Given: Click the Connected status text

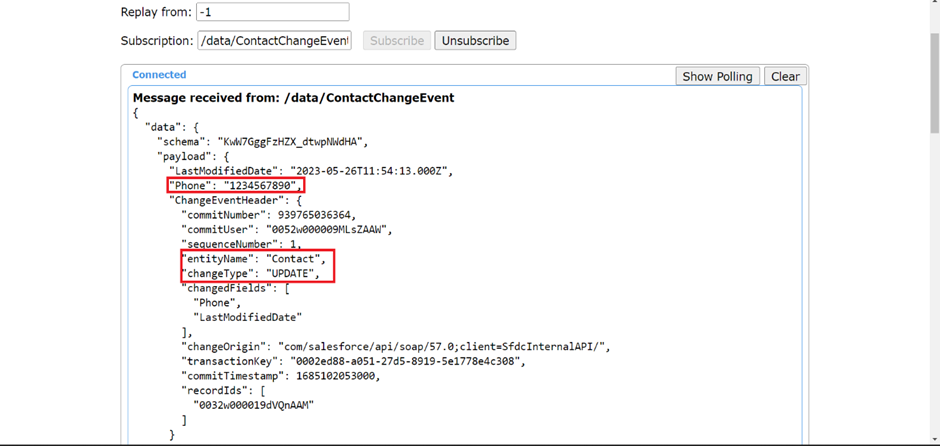Looking at the screenshot, I should [159, 75].
